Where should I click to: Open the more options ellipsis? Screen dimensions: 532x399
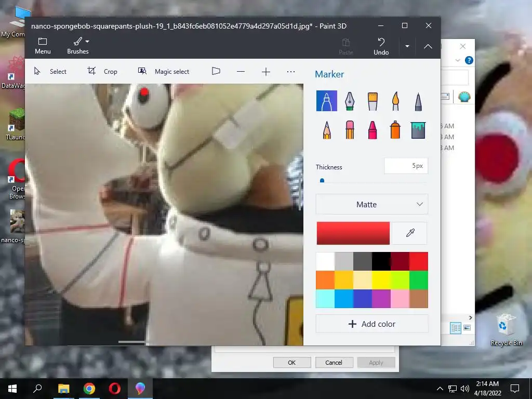[291, 72]
